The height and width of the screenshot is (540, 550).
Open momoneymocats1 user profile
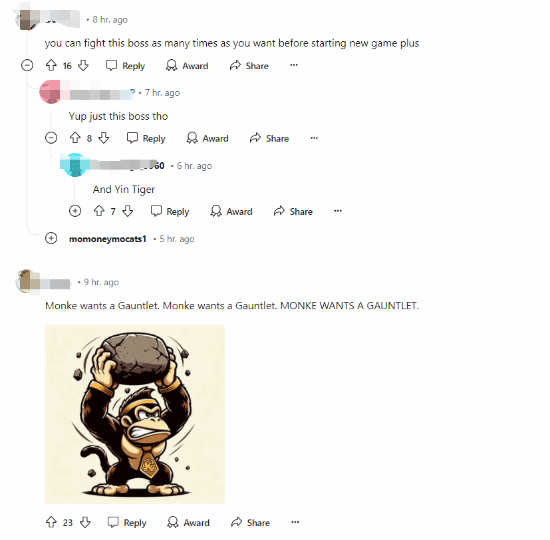[108, 239]
